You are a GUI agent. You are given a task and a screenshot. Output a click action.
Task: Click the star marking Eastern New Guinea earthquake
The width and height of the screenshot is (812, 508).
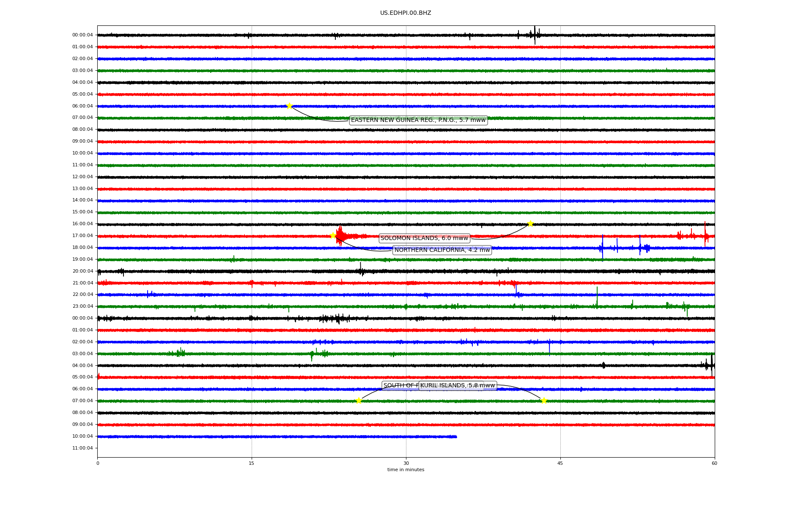(x=289, y=106)
